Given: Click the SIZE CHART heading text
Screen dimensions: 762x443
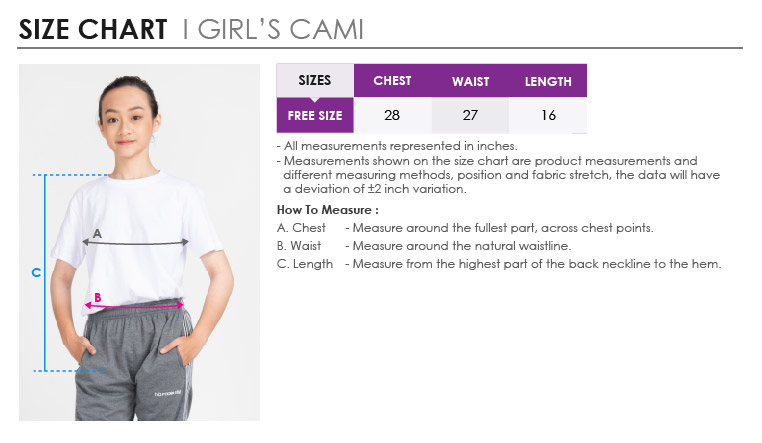Looking at the screenshot, I should click(x=93, y=29).
